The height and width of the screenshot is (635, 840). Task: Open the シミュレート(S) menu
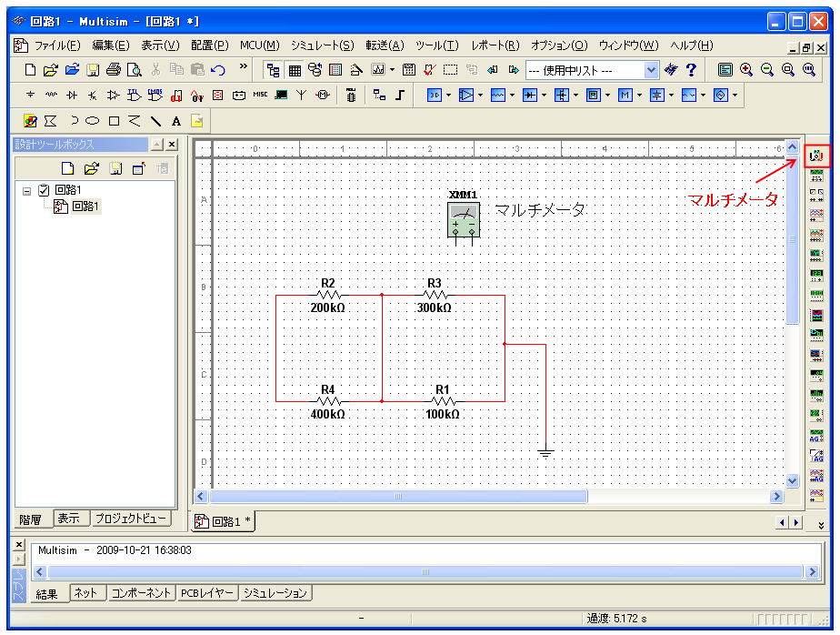point(322,45)
